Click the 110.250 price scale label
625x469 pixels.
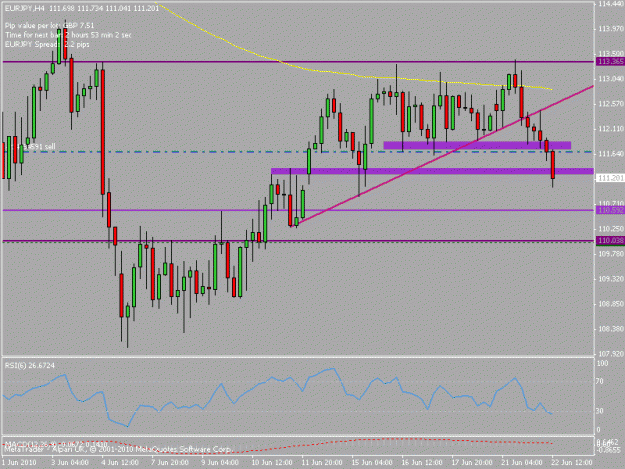click(x=610, y=229)
